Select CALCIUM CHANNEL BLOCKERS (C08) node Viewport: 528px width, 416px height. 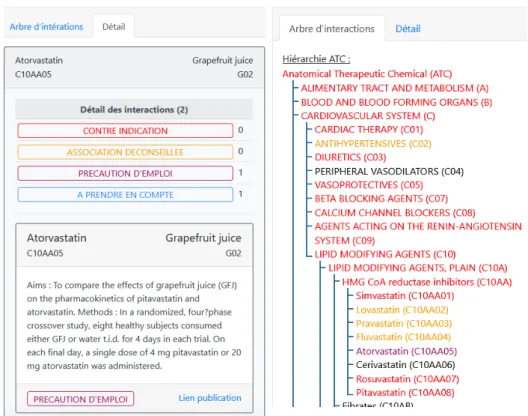point(395,213)
